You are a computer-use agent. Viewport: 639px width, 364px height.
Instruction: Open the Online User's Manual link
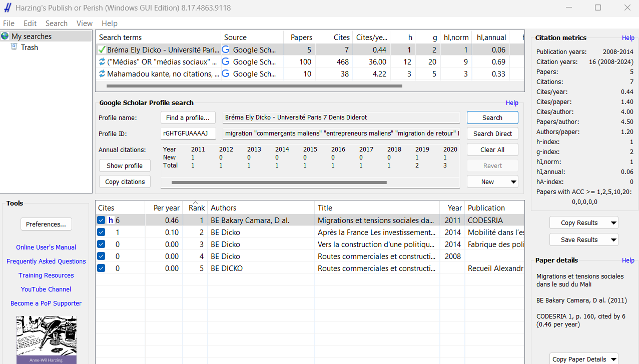pos(46,247)
